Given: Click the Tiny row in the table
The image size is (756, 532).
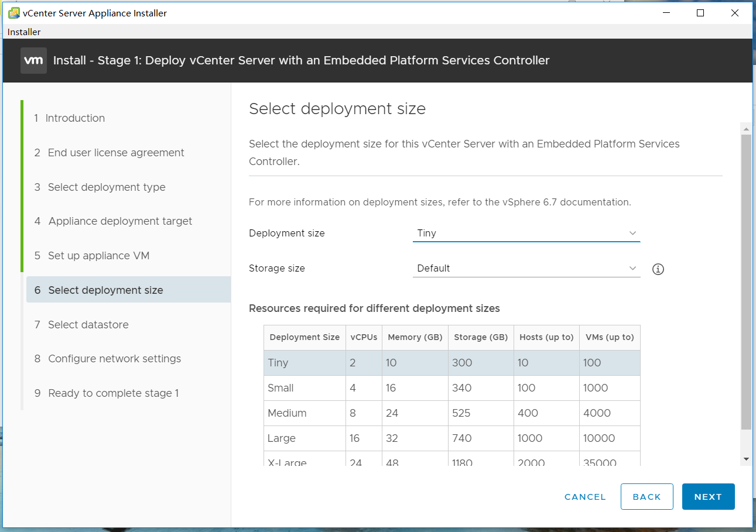Looking at the screenshot, I should pos(451,363).
